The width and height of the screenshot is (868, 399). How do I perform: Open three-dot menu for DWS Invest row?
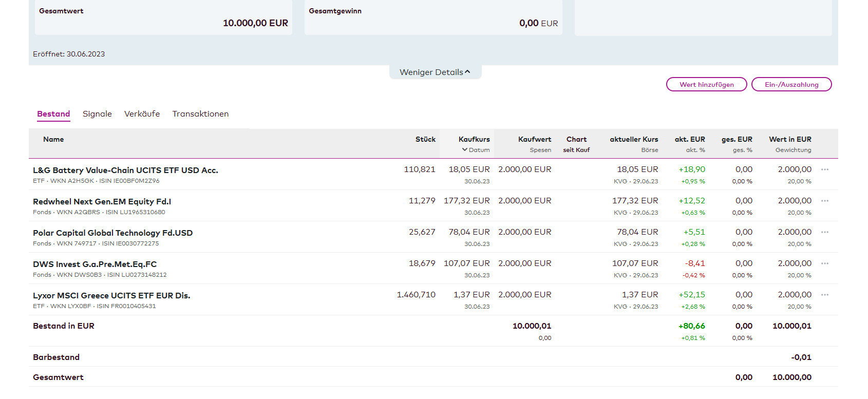pyautogui.click(x=825, y=263)
